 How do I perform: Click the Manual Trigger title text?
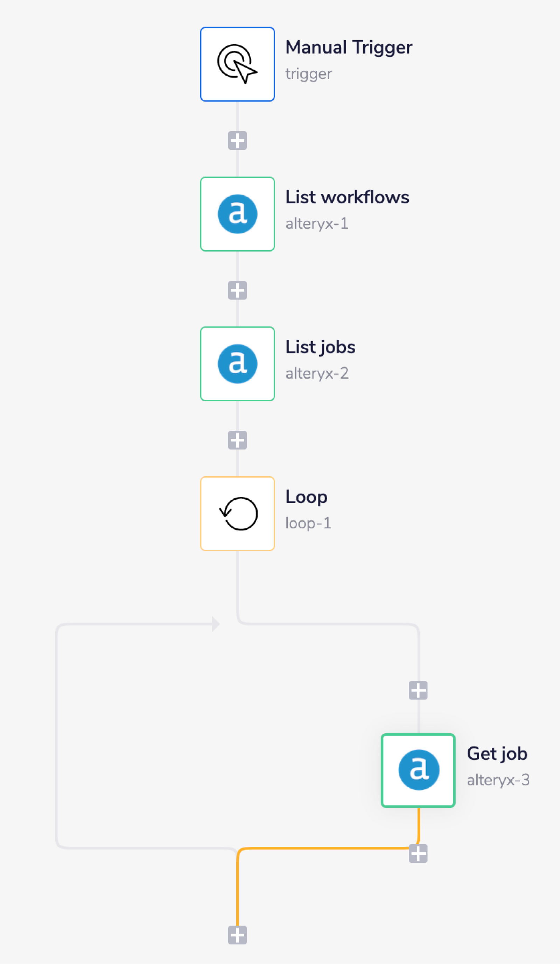pyautogui.click(x=349, y=48)
